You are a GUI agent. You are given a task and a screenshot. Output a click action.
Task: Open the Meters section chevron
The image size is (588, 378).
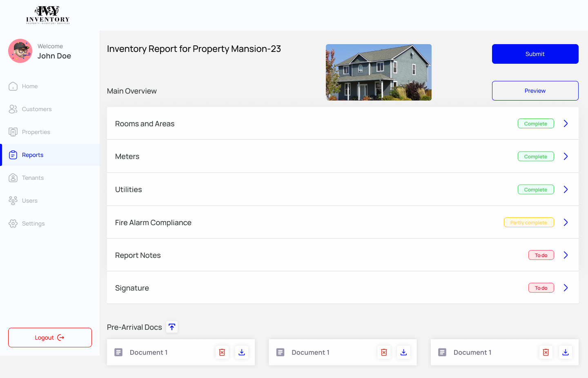(566, 157)
